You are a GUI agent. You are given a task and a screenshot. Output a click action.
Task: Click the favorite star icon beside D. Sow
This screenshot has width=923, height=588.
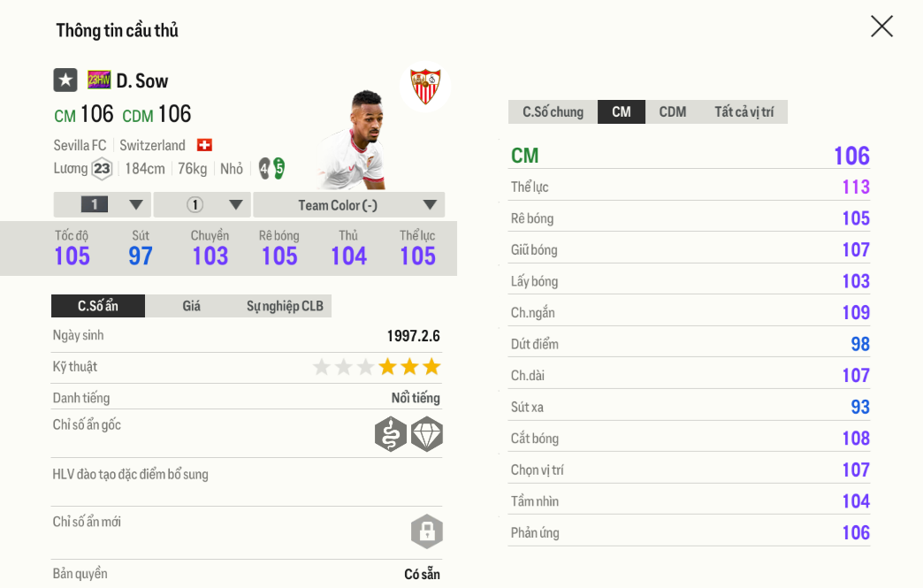65,80
